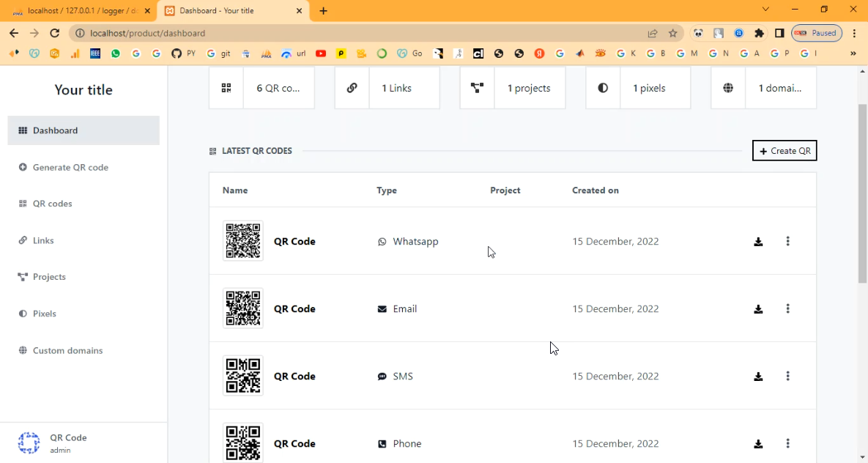The height and width of the screenshot is (463, 868).
Task: Click the projects stat tile icon
Action: point(477,88)
